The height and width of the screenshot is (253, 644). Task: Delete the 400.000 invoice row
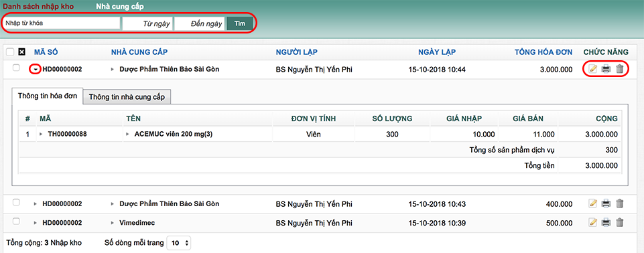[x=620, y=203]
